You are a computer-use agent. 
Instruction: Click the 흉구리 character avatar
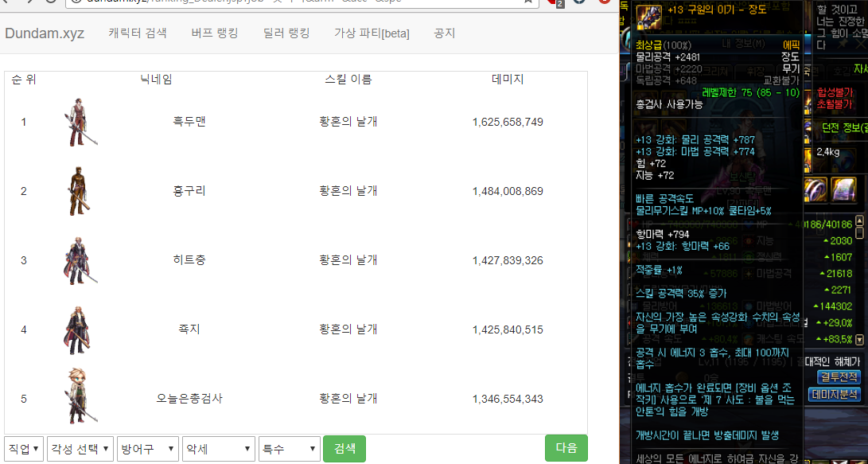[79, 191]
